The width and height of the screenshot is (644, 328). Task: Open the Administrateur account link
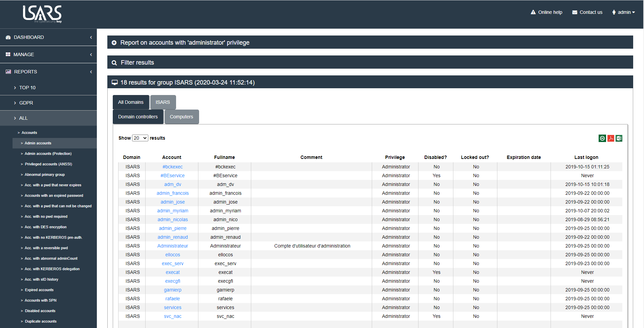click(173, 246)
